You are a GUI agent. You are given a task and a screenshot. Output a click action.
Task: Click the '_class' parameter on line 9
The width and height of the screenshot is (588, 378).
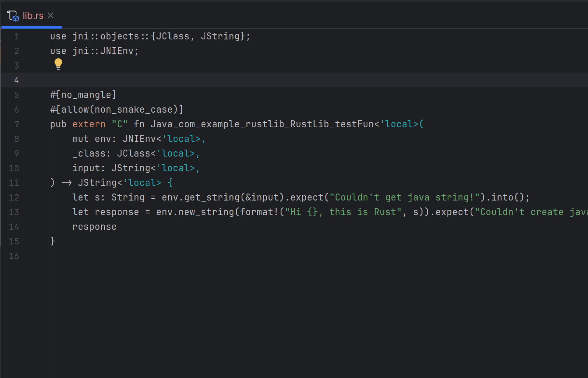(x=89, y=153)
